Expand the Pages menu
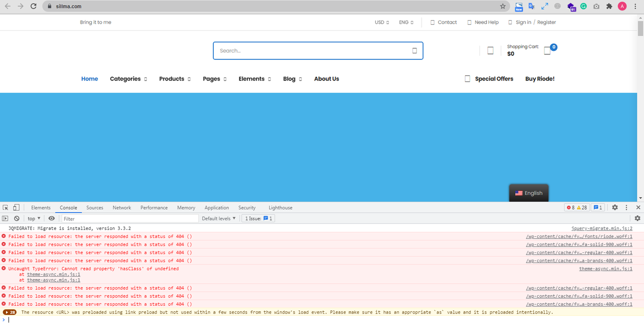Viewport: 644px width, 332px height. pyautogui.click(x=214, y=79)
